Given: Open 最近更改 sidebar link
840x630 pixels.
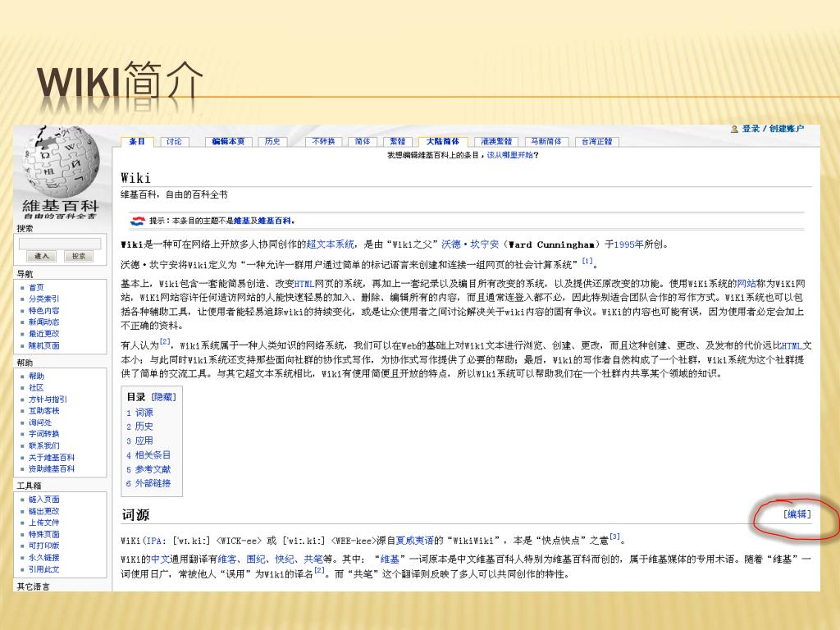Looking at the screenshot, I should coord(44,334).
